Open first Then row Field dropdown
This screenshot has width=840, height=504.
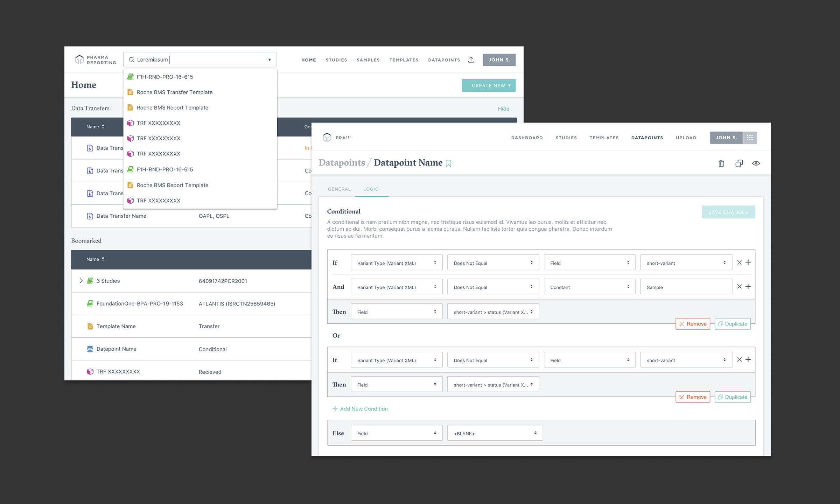[397, 311]
